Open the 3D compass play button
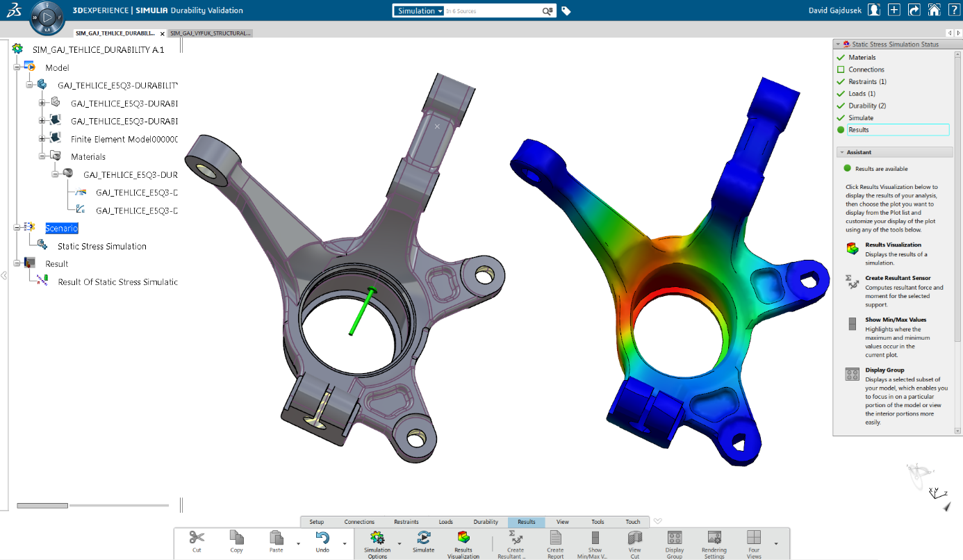Image resolution: width=963 pixels, height=560 pixels. point(47,18)
